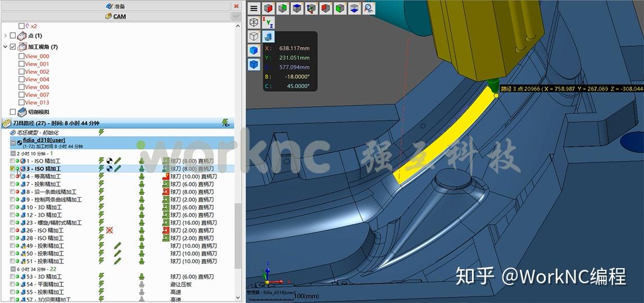This screenshot has width=644, height=303.
Task: Tick the View_000 checkbox
Action: tap(21, 56)
